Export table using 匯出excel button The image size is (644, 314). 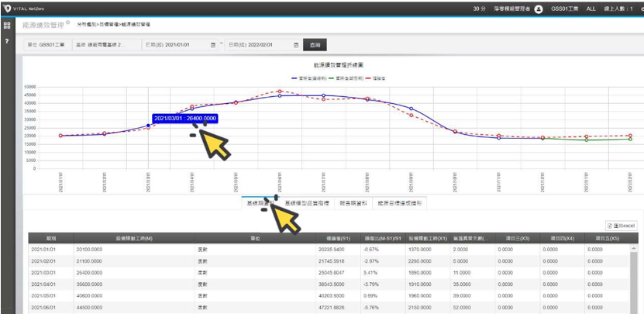tap(621, 224)
